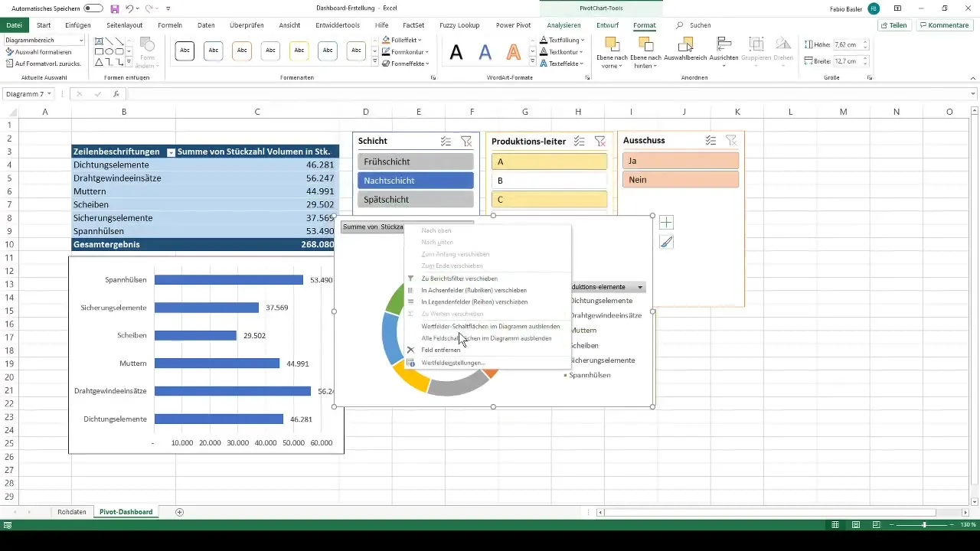Increase the Höhe value with the up stepper

(x=865, y=42)
